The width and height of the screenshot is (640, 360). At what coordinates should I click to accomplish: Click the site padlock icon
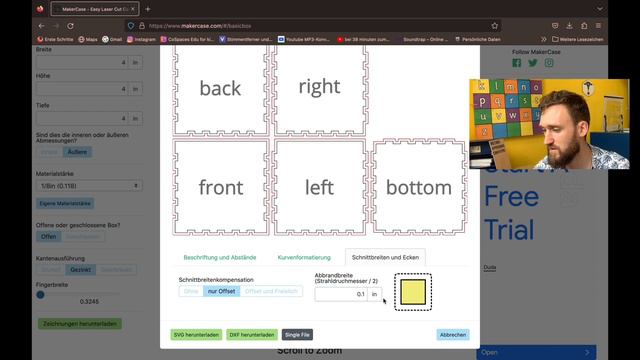coord(142,26)
